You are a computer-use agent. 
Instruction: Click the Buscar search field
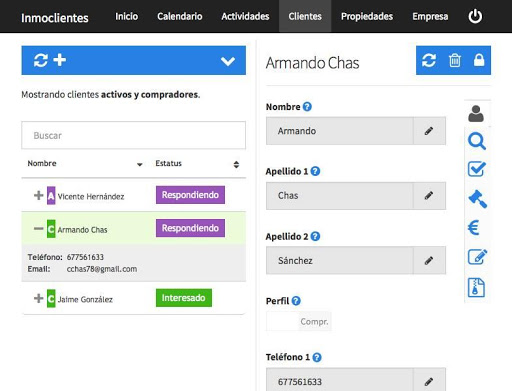coord(134,135)
